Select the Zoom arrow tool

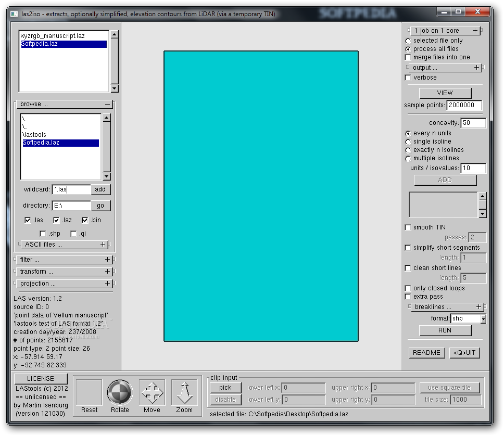tap(184, 392)
